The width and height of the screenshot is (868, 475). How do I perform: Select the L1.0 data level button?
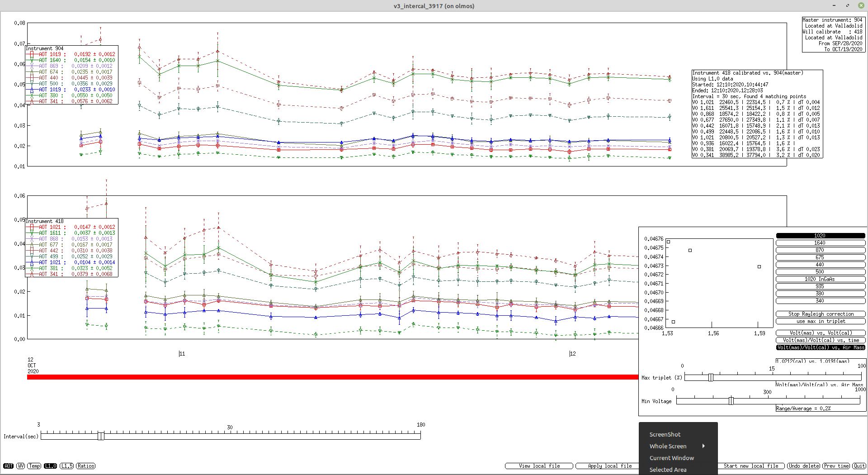click(x=50, y=466)
